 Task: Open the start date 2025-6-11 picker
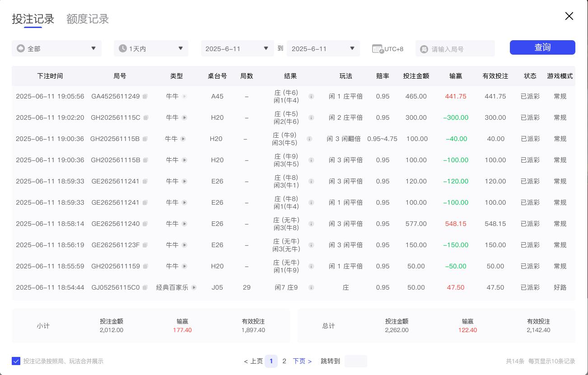click(237, 48)
